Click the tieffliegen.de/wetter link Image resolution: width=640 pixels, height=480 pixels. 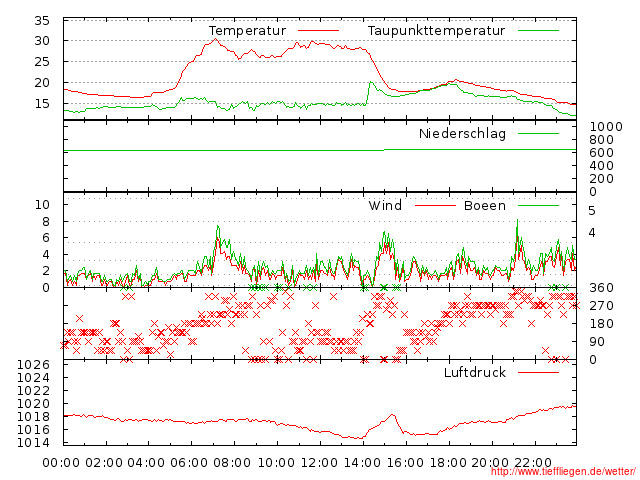(x=563, y=472)
